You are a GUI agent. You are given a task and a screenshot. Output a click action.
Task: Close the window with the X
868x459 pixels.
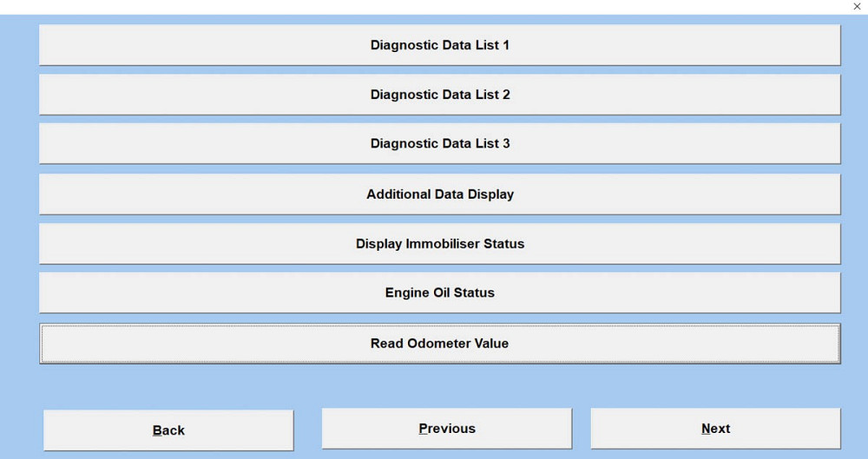point(857,7)
